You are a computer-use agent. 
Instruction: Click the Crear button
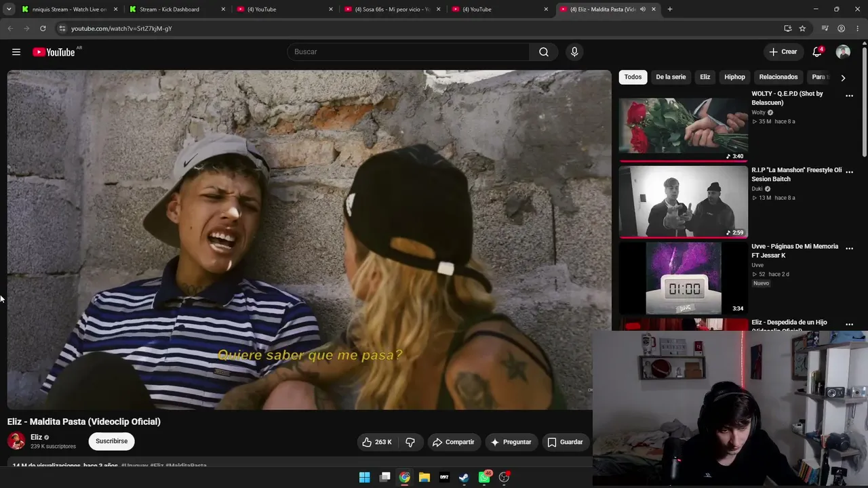tap(783, 52)
